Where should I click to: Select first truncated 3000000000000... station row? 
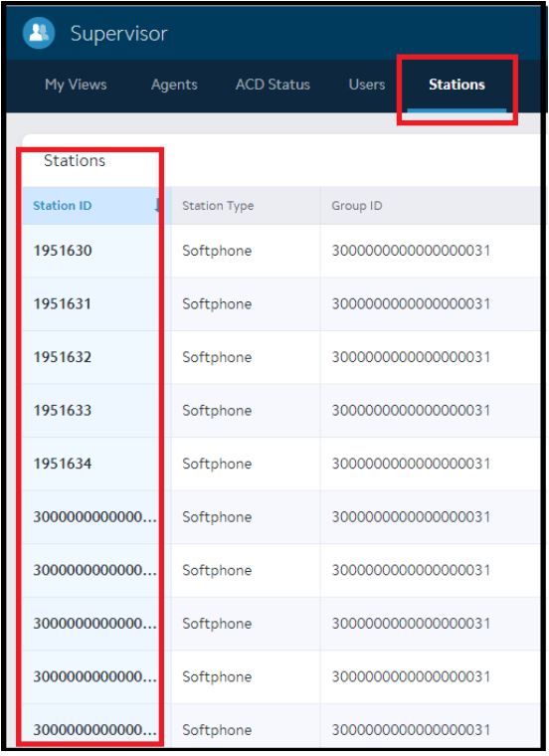(281, 517)
